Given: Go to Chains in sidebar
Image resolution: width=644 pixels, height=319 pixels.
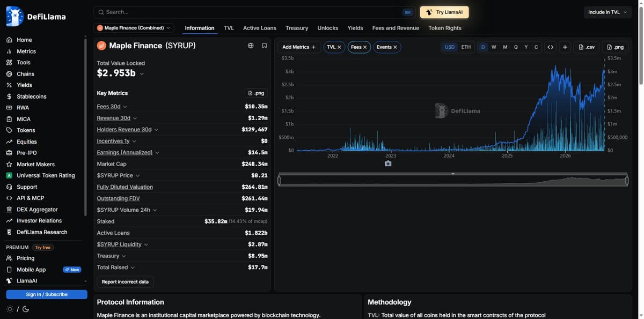Looking at the screenshot, I should [25, 74].
